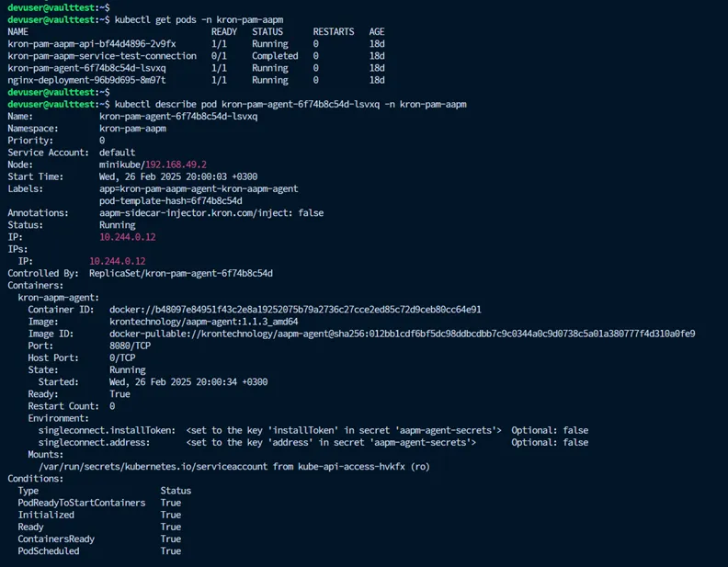Click the RESTARTS column header
This screenshot has width=728, height=567.
pos(334,32)
